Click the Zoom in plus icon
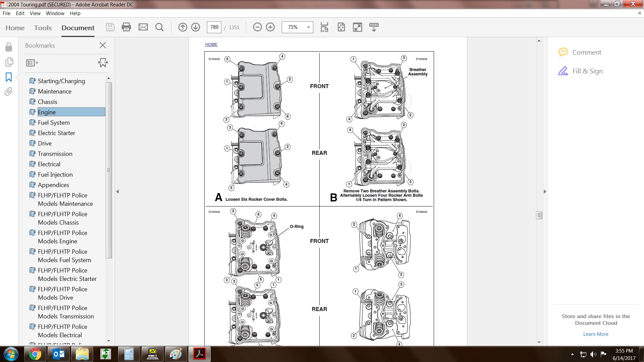Screen dimensions: 644x362 tap(270, 27)
